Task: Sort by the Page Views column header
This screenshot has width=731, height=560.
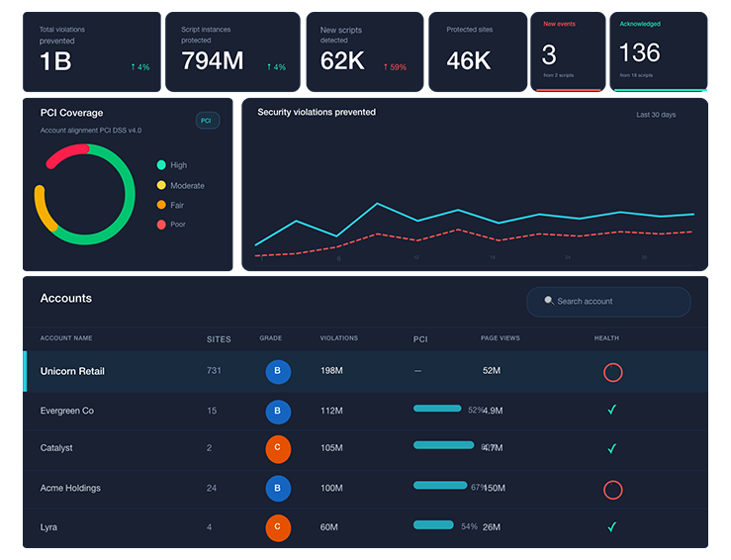Action: tap(501, 338)
